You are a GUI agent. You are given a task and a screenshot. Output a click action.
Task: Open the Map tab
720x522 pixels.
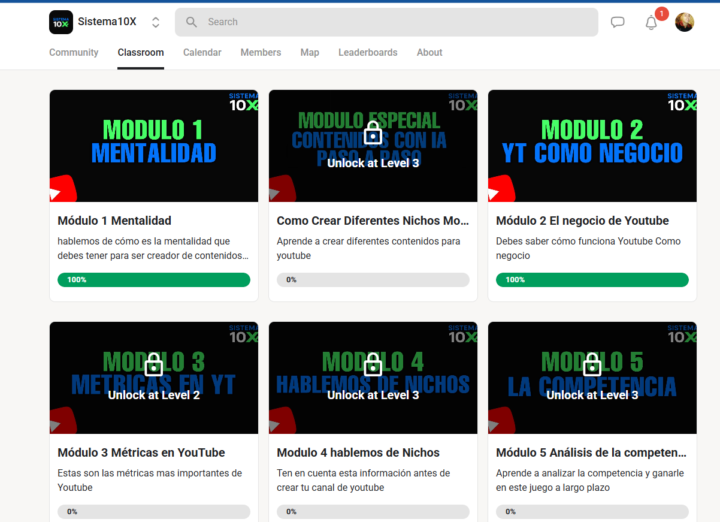(x=309, y=52)
